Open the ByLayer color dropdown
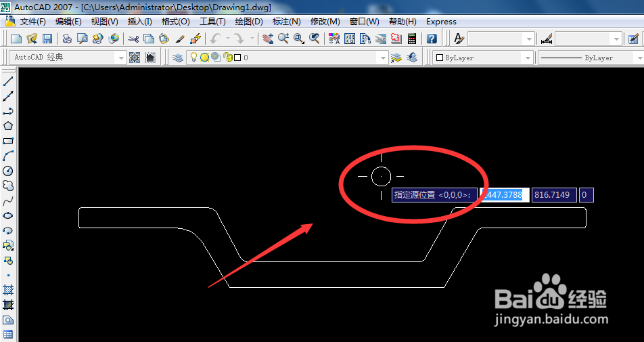Screen dimensions: 644x342 click(528, 58)
